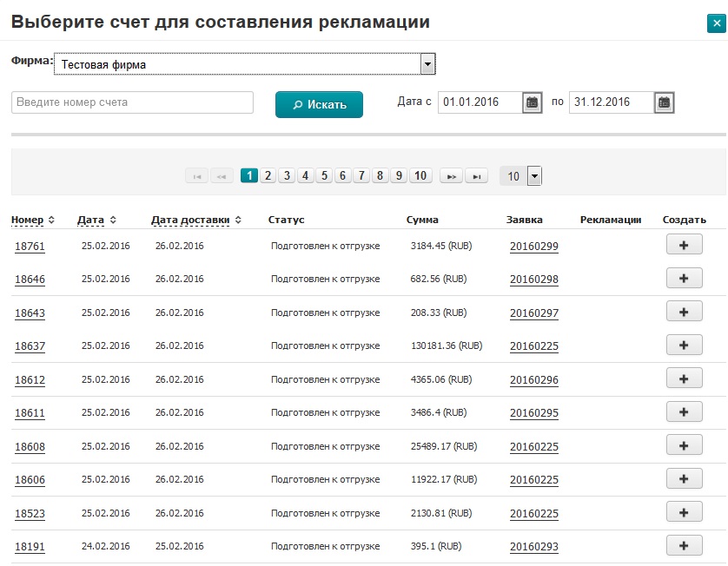This screenshot has width=728, height=566.
Task: Click the plus button for invoice 18191
Action: [684, 545]
